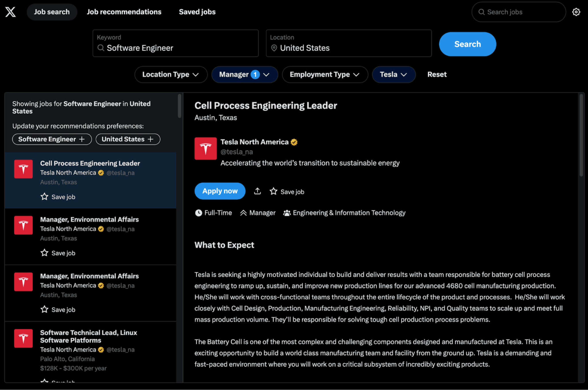Click the location pin icon in the Location field

click(274, 48)
